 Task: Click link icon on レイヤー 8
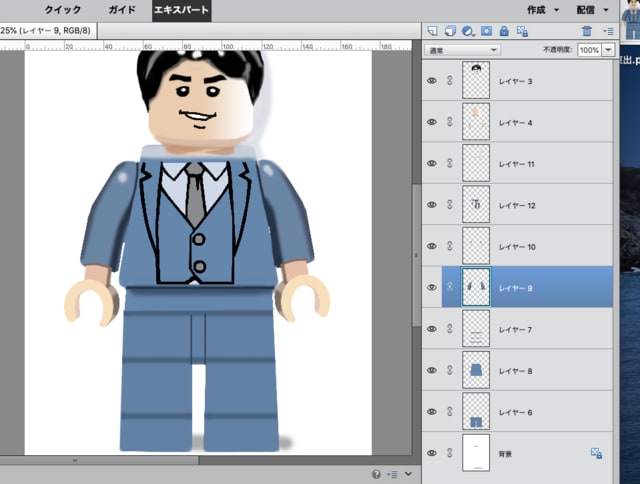[449, 370]
